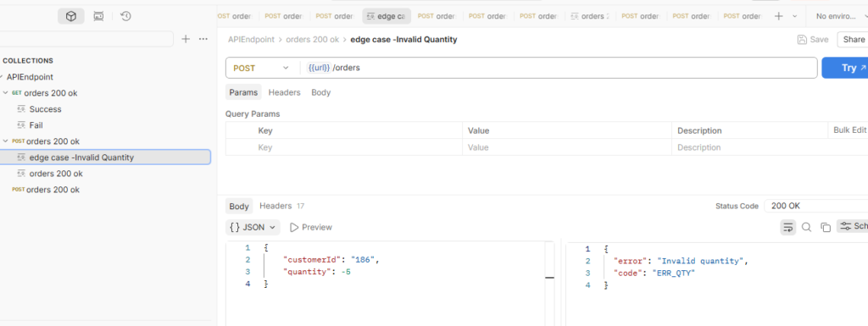The height and width of the screenshot is (326, 868).
Task: Click the COLLECTIONS heading
Action: (28, 61)
